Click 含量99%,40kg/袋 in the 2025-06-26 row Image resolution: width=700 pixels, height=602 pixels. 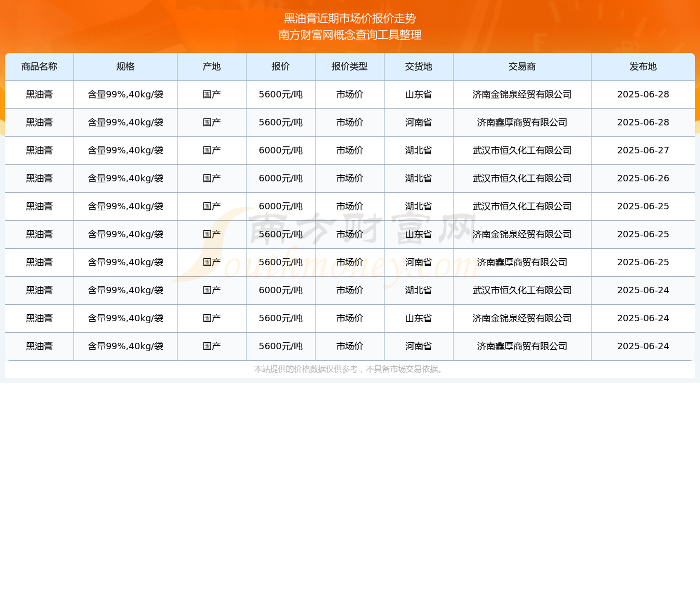click(x=125, y=178)
